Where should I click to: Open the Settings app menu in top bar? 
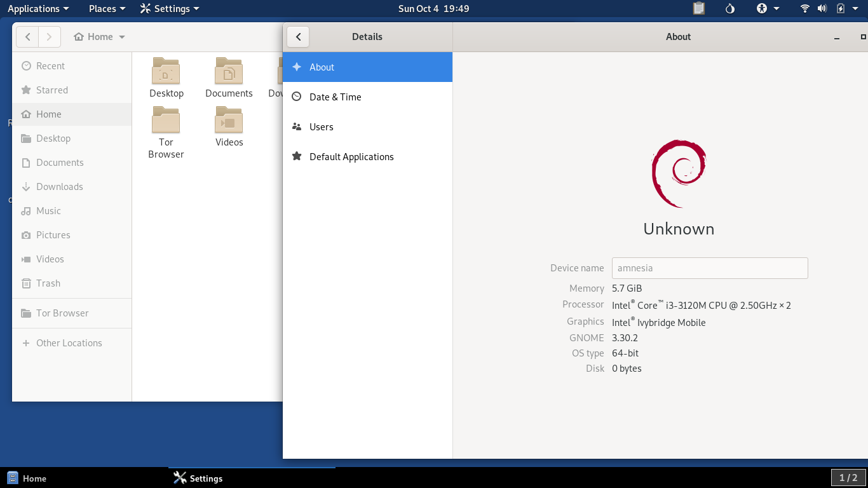pyautogui.click(x=170, y=8)
